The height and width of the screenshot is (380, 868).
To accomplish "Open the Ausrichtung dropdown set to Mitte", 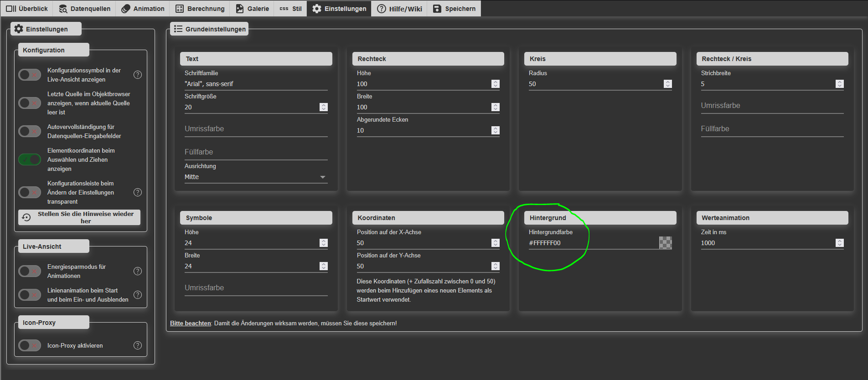I will 256,177.
